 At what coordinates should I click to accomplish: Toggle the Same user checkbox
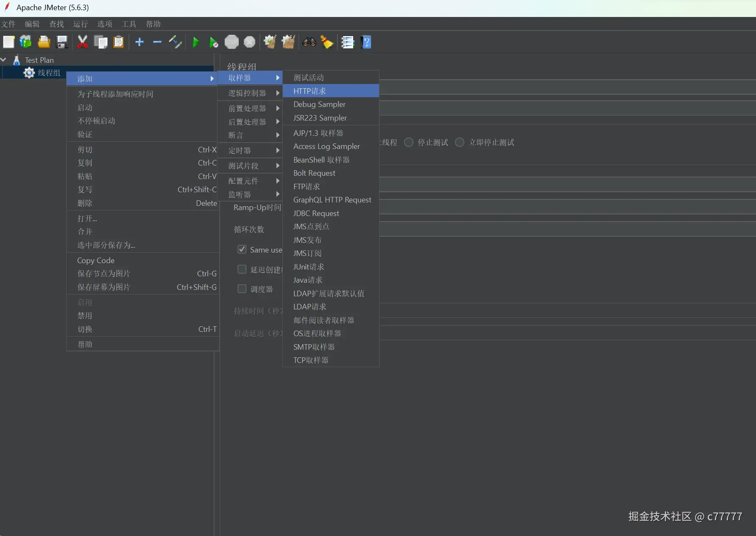pyautogui.click(x=242, y=250)
